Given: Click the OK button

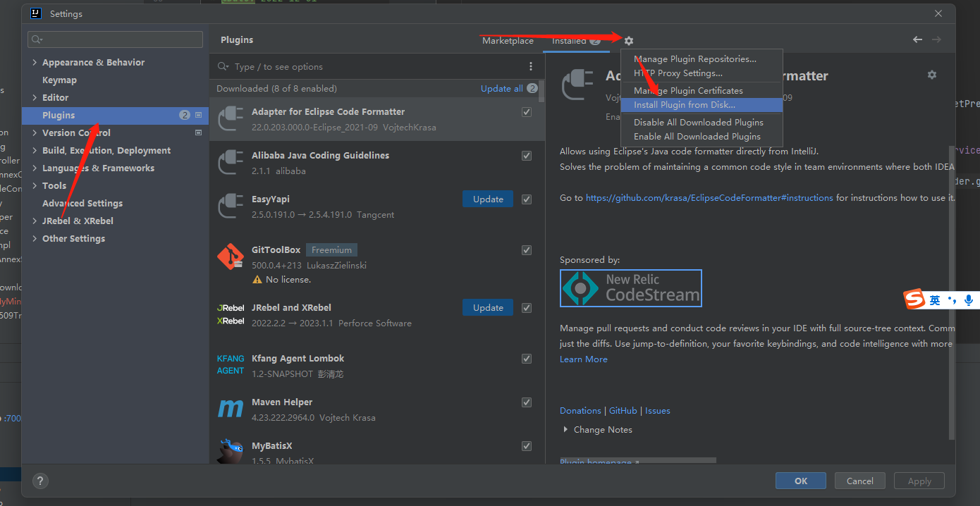Looking at the screenshot, I should [x=800, y=481].
